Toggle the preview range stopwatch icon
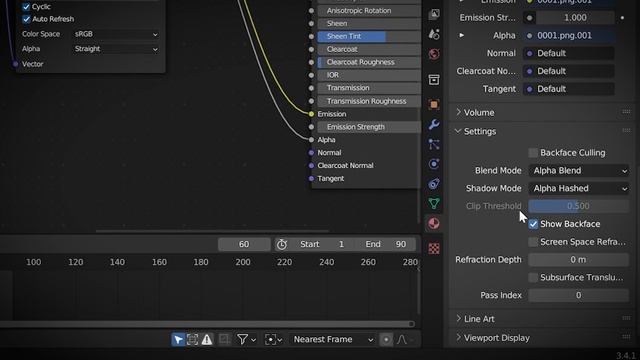The image size is (640, 360). 282,244
